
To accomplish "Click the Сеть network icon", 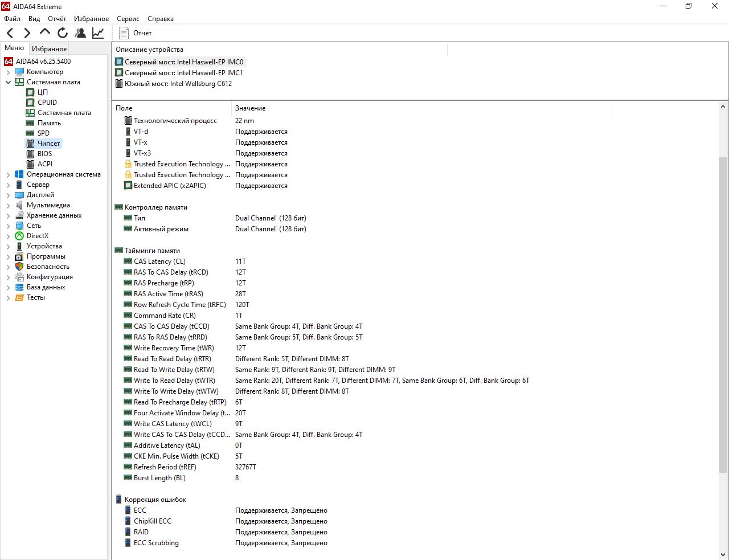I will pos(19,226).
